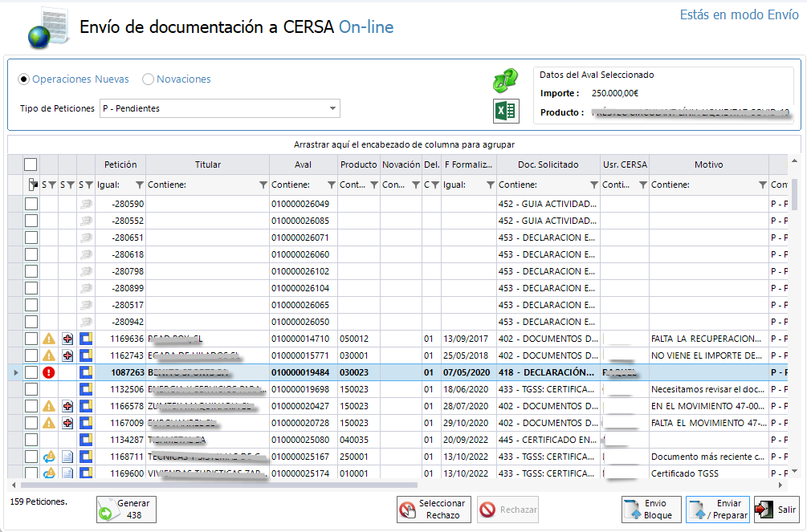Toggle the select-all checkbox in the grid header
Screen dimensions: 807x532
(31, 164)
